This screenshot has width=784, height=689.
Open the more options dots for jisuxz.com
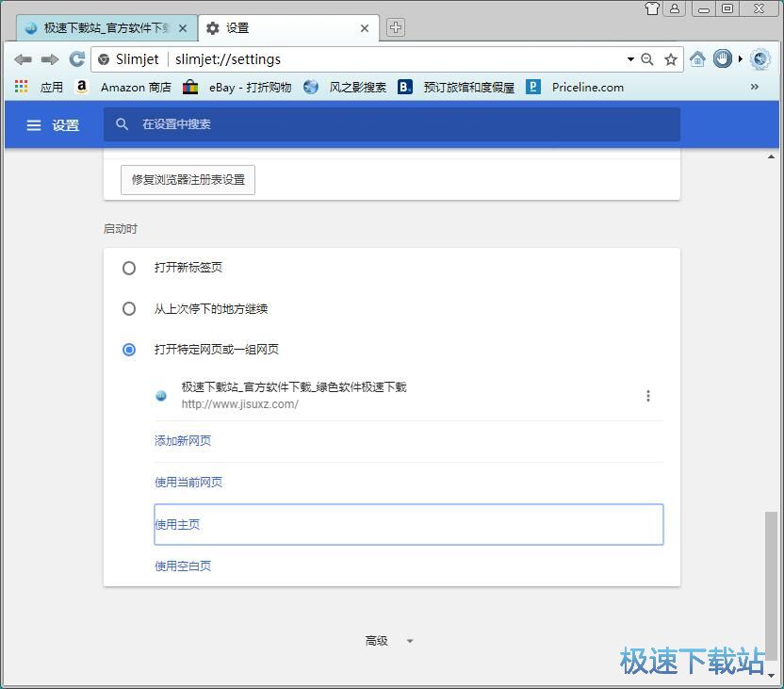tap(648, 396)
